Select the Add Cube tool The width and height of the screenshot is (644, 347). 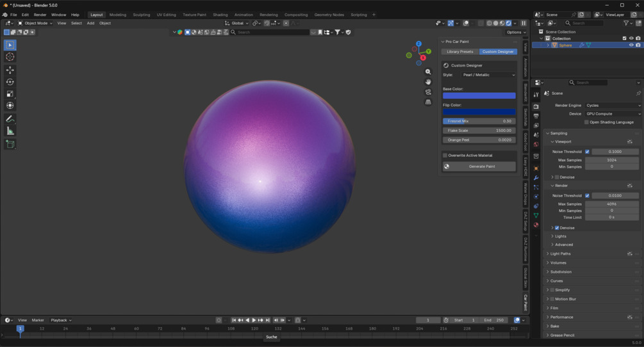10,145
